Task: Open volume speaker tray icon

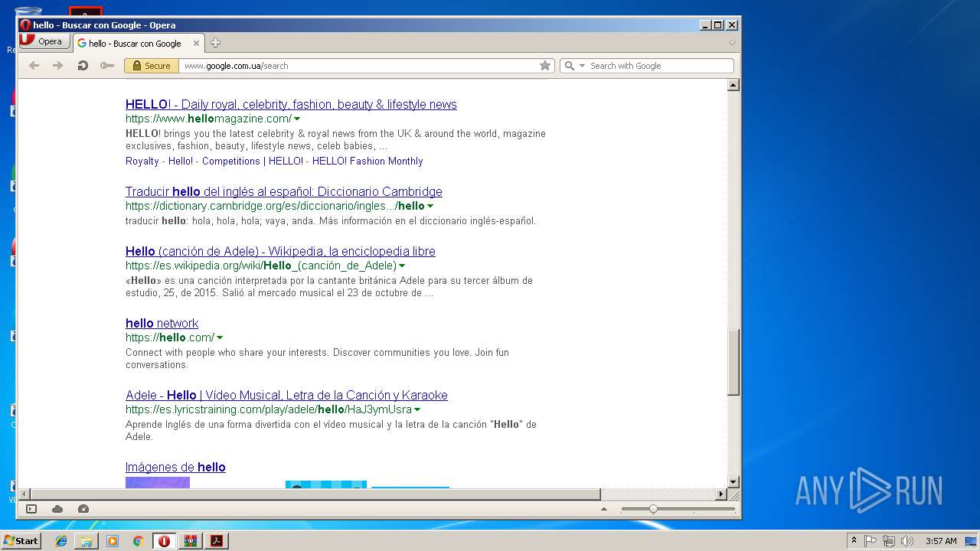Action: [x=907, y=541]
